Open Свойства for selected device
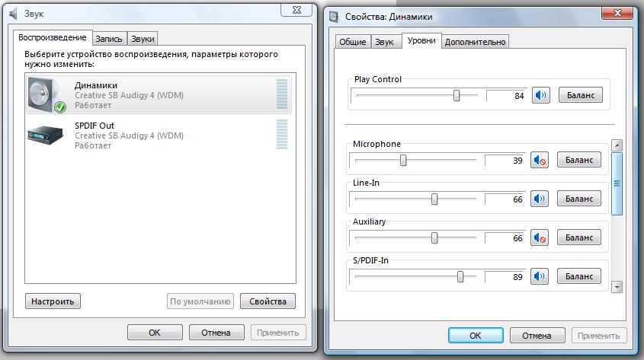Screen dimensions: 644x360 (268, 301)
